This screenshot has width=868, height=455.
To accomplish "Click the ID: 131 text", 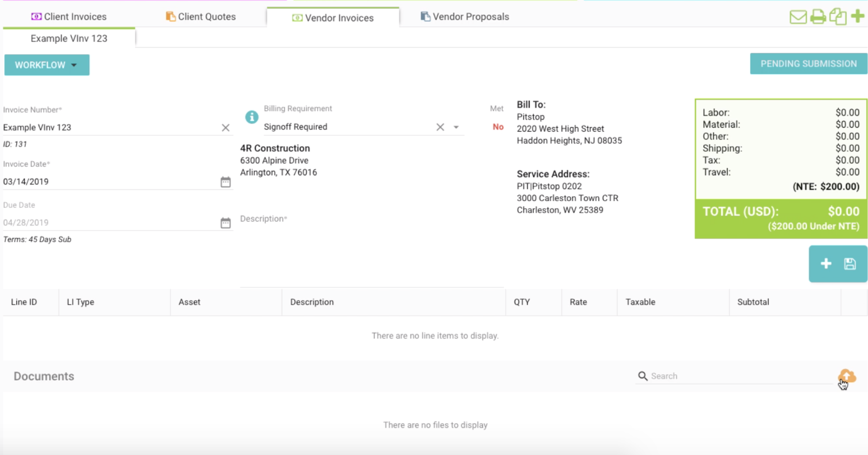I will point(15,144).
